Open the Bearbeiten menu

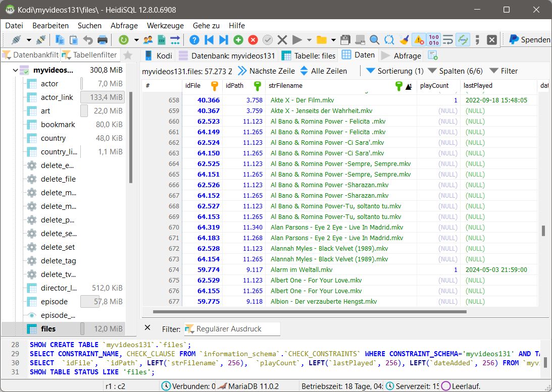[51, 26]
